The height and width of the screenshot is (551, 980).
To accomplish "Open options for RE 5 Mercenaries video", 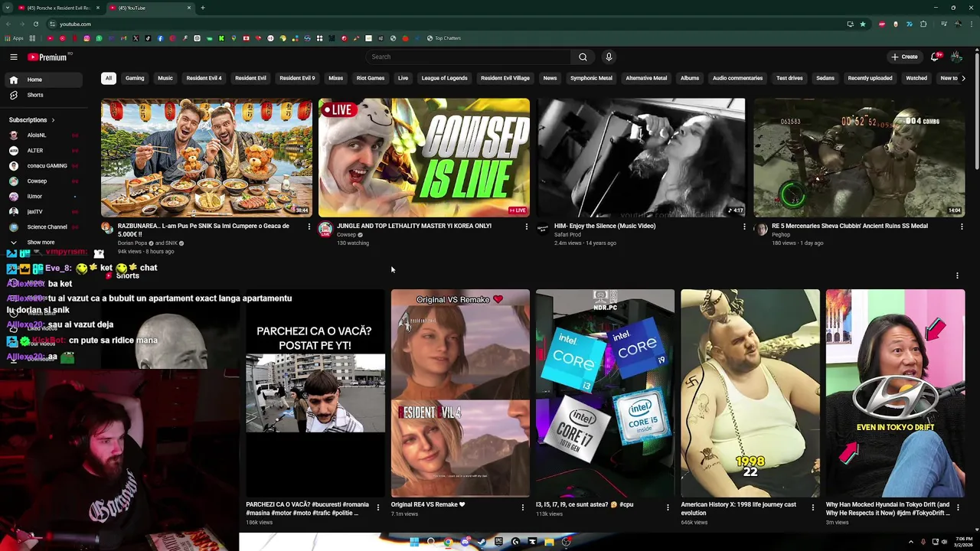I will (962, 227).
